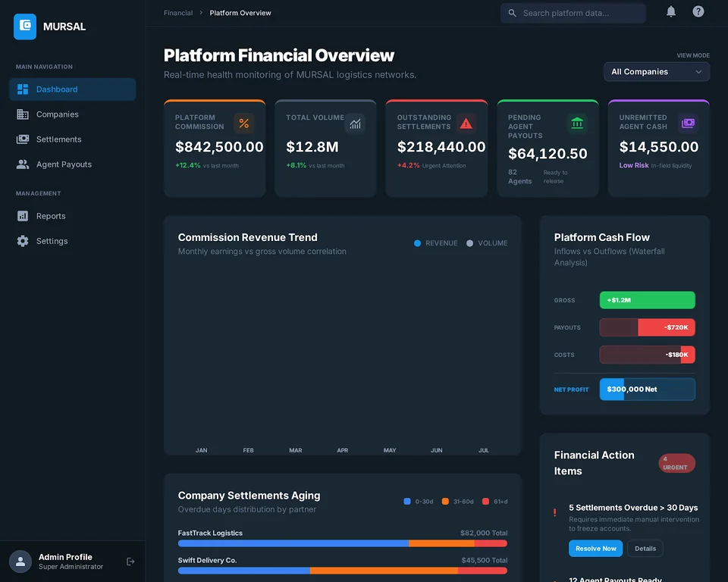Click the Platform Commission $842,500.00 card

click(x=215, y=149)
